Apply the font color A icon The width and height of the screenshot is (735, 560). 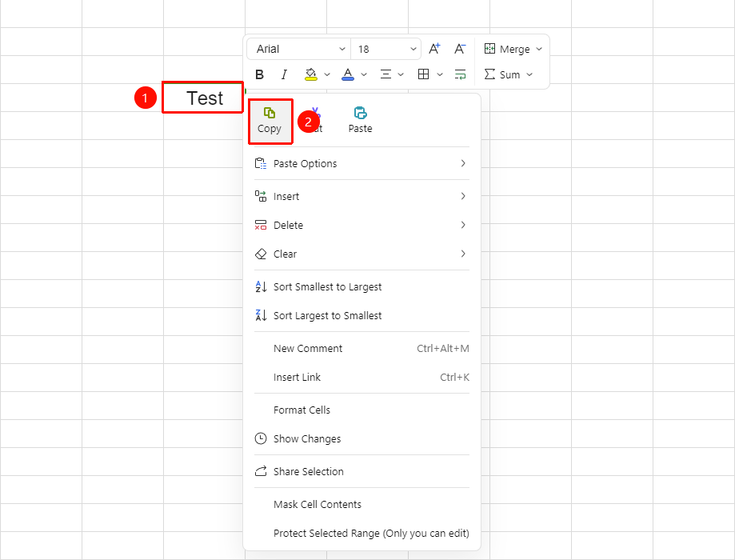tap(348, 74)
